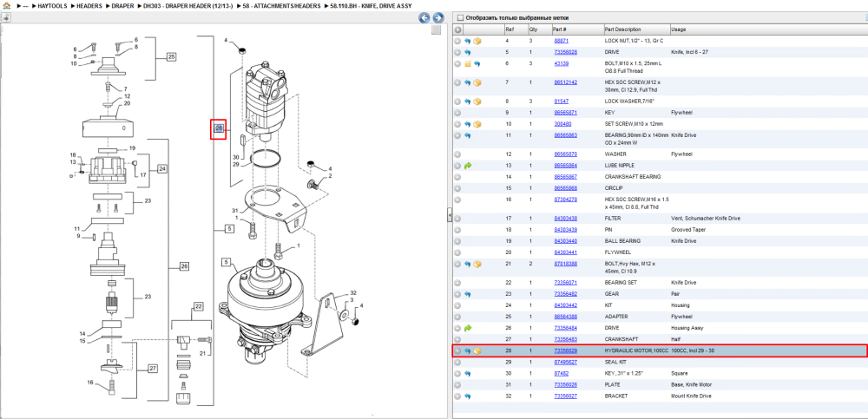Click the add circle button for WASHER ref 12
Viewport: 868px width, 419px height.
457,154
